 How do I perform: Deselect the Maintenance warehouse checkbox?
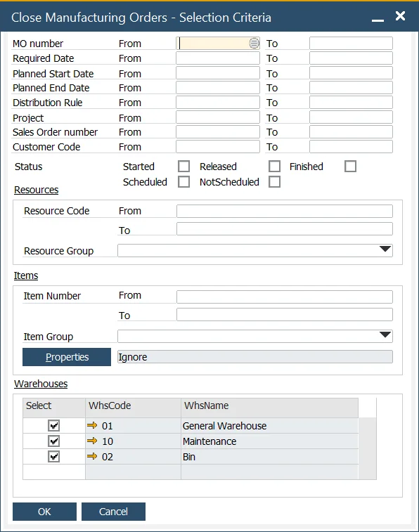tap(53, 441)
